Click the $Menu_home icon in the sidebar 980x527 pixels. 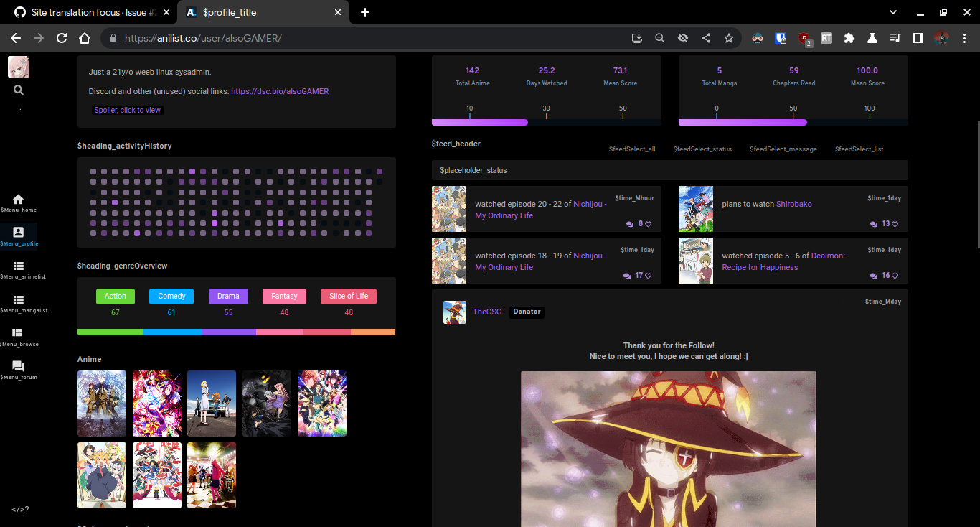[18, 199]
